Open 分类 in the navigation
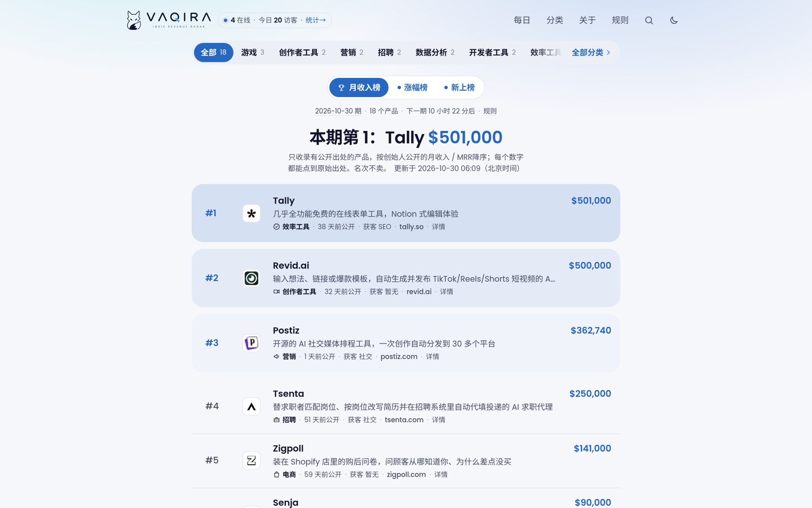The image size is (812, 508). pos(555,20)
